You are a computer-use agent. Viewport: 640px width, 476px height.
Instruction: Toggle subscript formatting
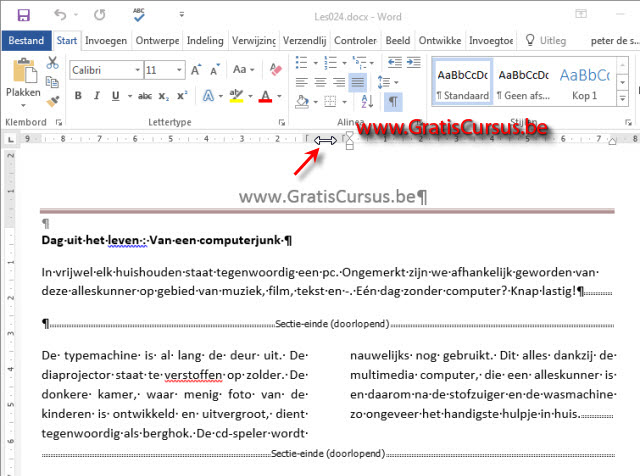(x=164, y=96)
